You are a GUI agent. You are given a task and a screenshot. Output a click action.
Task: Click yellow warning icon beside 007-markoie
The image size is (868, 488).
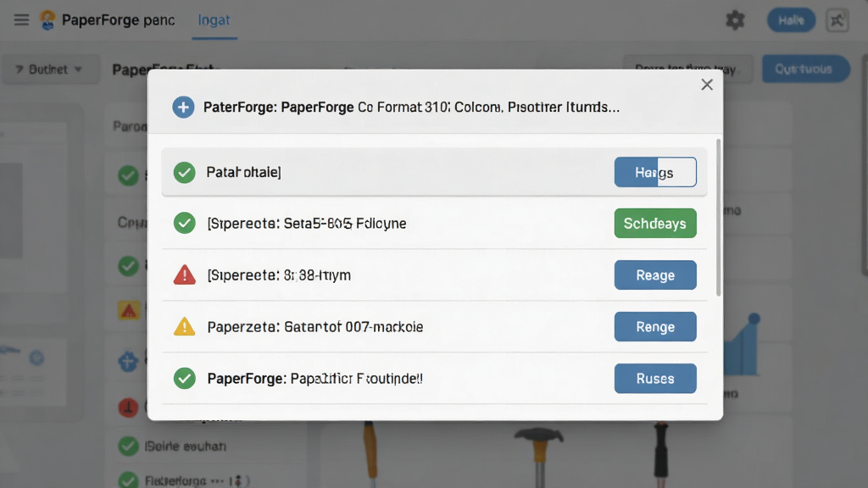coord(184,326)
